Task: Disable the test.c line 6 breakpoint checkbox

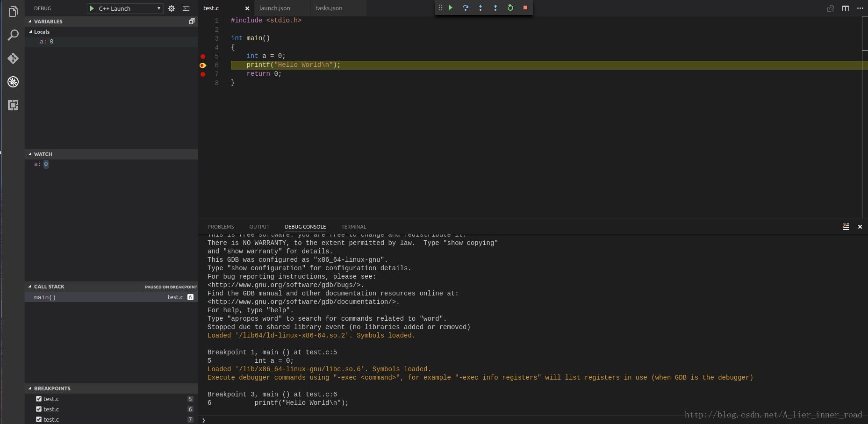Action: pos(39,409)
